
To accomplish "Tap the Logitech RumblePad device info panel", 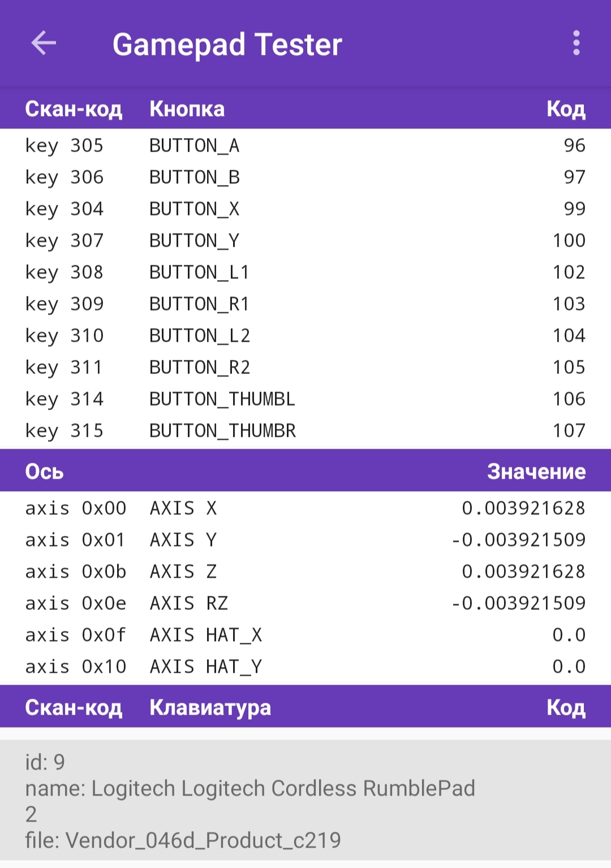I will [x=305, y=801].
